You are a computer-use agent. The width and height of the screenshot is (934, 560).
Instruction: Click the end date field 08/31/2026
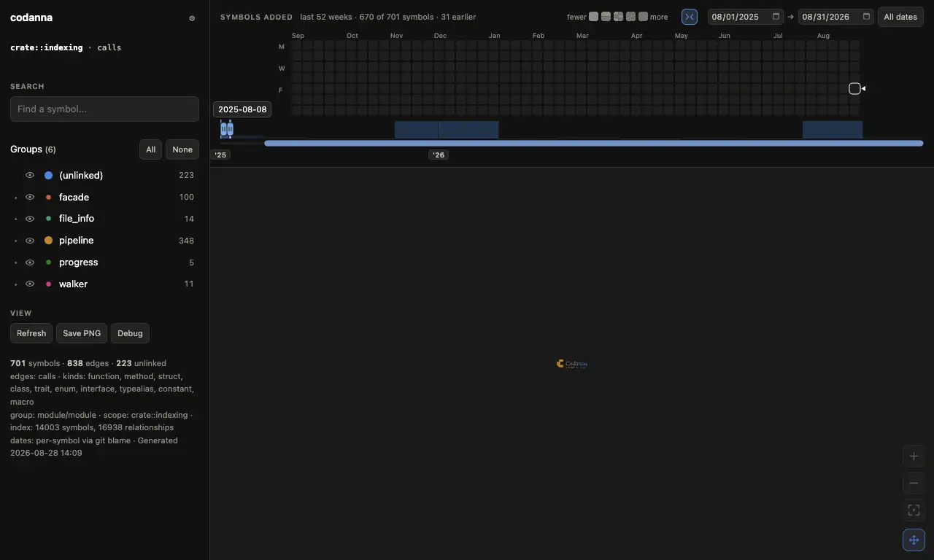pyautogui.click(x=836, y=17)
